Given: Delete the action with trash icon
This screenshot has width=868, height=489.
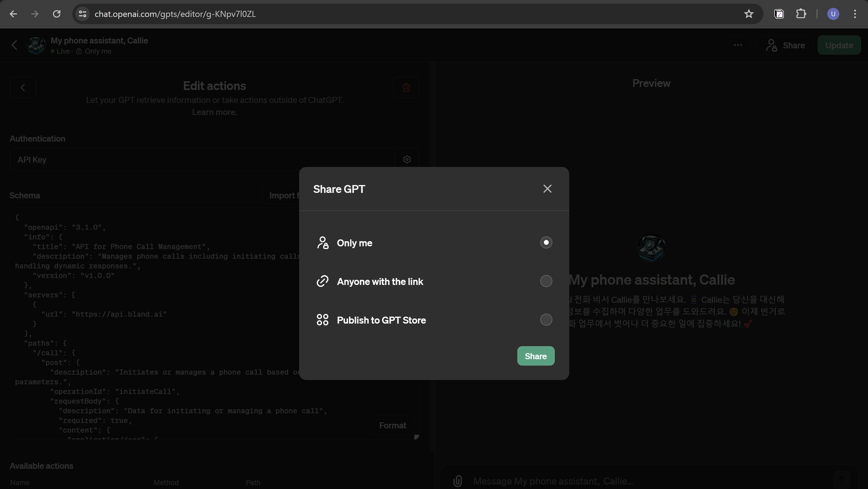Looking at the screenshot, I should click(x=406, y=87).
